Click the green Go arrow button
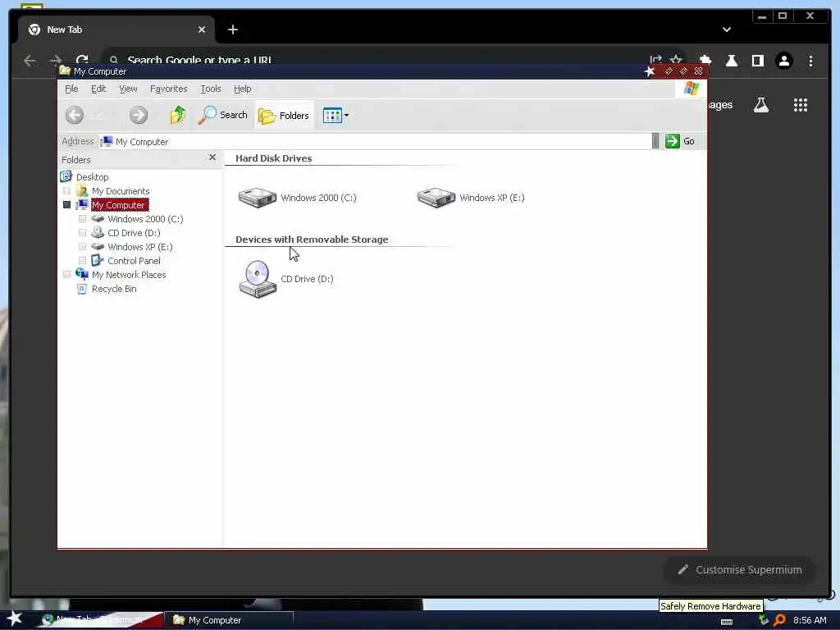The height and width of the screenshot is (630, 840). [673, 141]
